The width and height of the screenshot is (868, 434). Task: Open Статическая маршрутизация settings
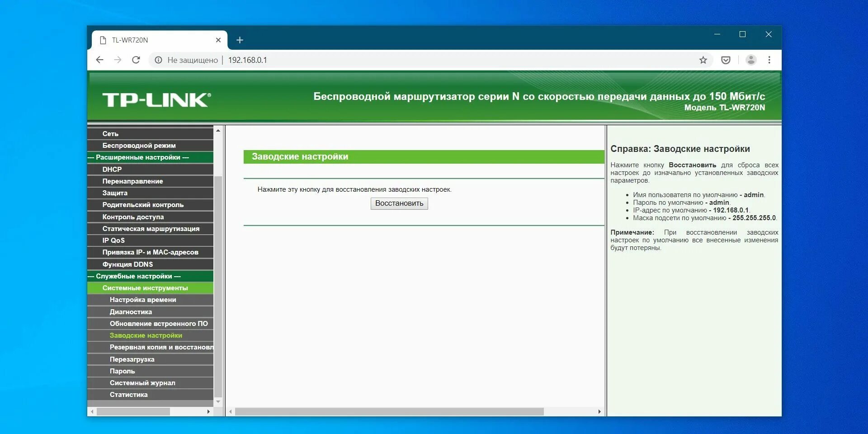point(150,229)
